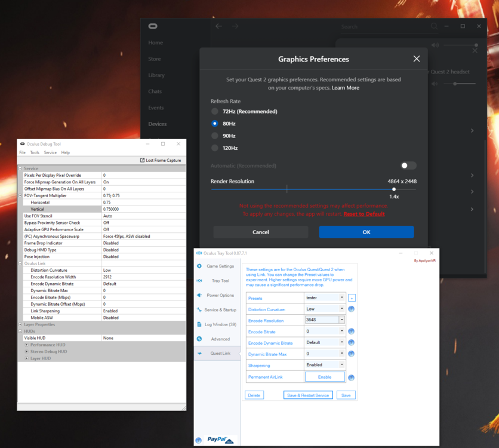The width and height of the screenshot is (499, 448).
Task: Close the Graphics Preferences dialog
Action: (x=417, y=59)
